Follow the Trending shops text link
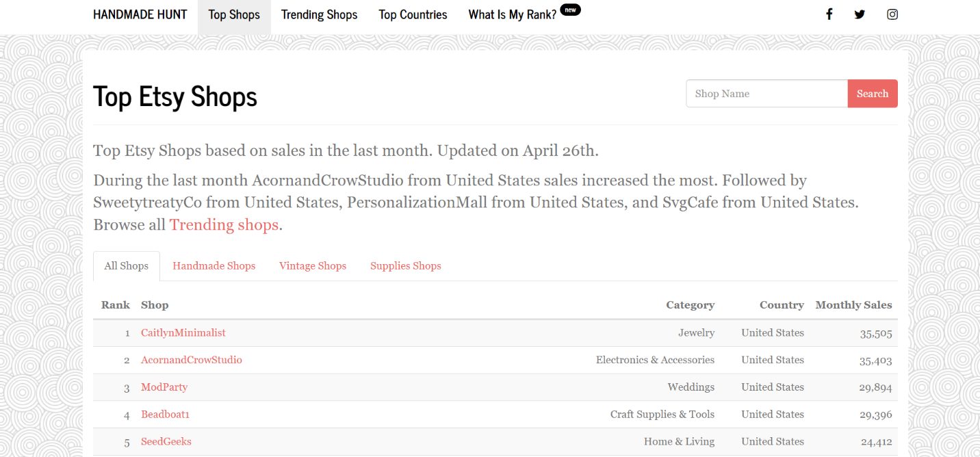 point(224,224)
